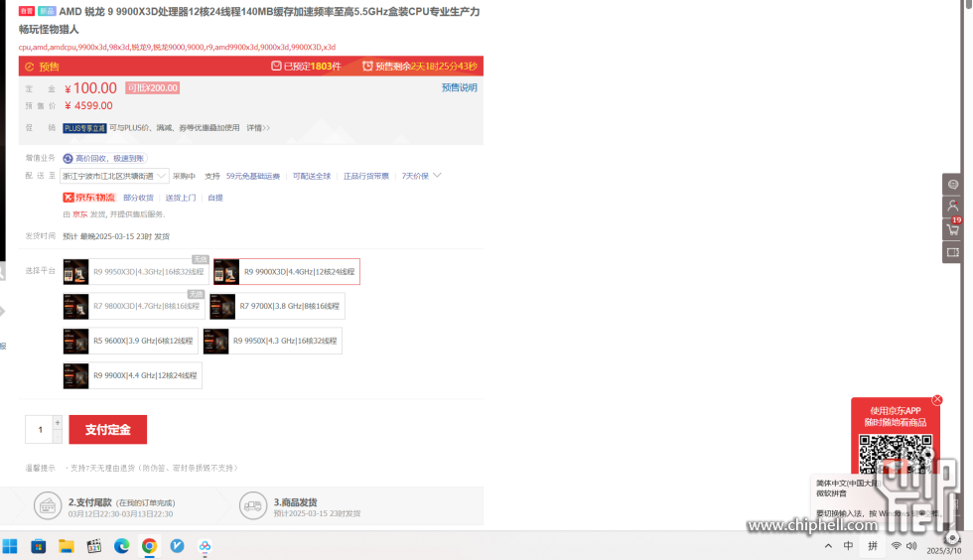The width and height of the screenshot is (973, 560).
Task: Click the volume speaker tray icon
Action: [911, 546]
